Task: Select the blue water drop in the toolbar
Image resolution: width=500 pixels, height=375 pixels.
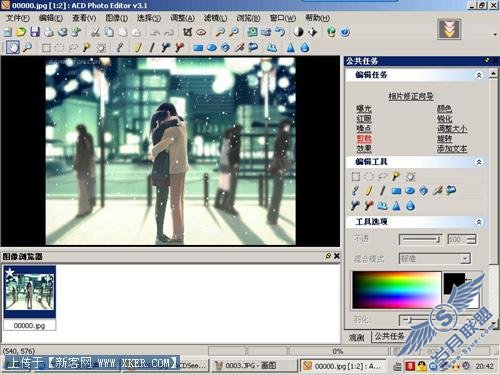Action: (x=305, y=48)
